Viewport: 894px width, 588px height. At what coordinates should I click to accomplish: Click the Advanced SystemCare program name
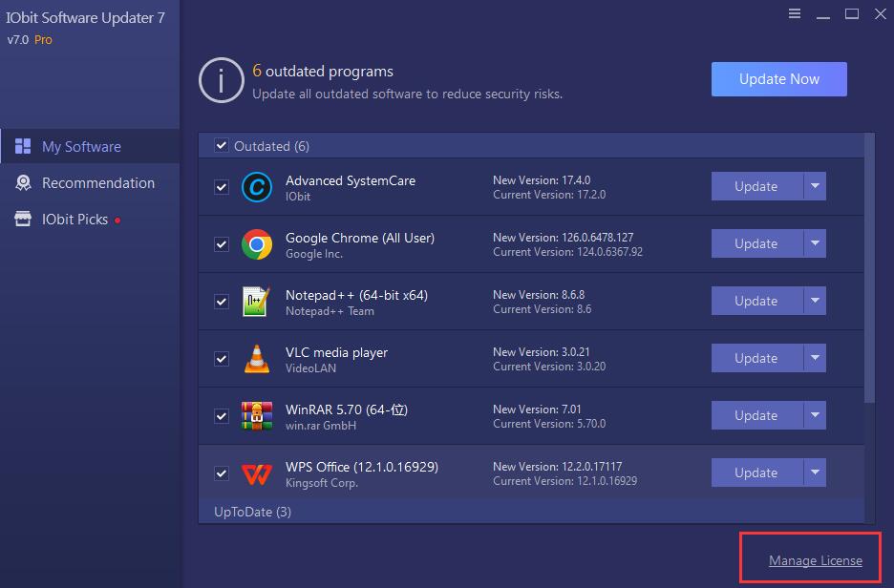351,180
